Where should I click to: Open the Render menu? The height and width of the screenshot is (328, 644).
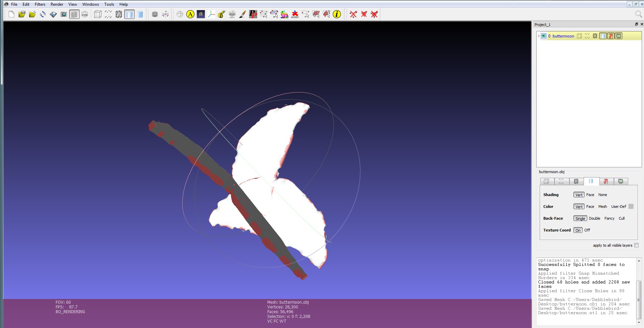[x=57, y=4]
